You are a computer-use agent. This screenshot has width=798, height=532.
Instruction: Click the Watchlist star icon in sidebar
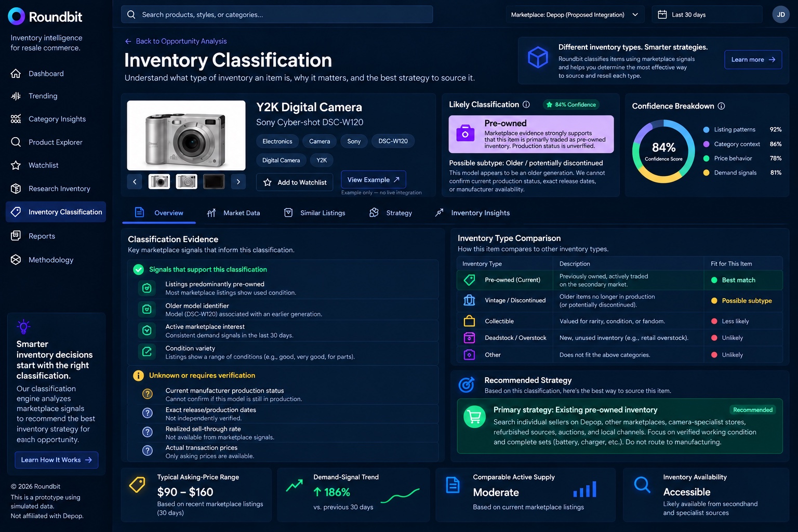(16, 165)
